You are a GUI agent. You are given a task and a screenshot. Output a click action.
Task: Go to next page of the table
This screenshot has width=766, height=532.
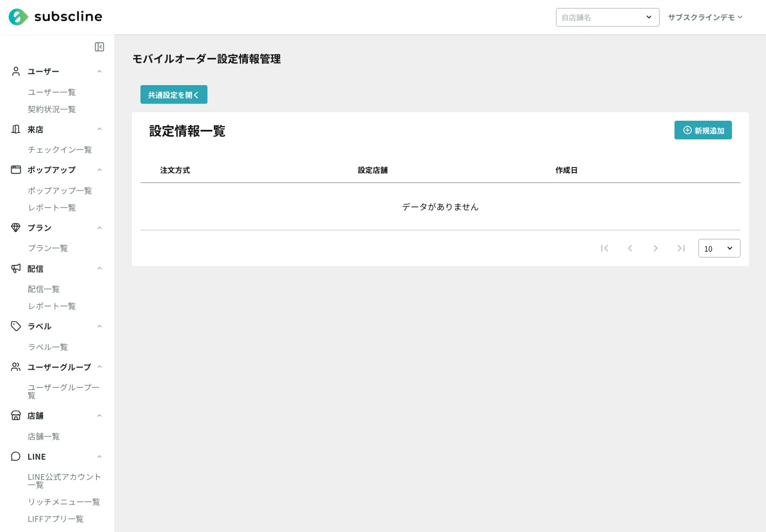point(655,248)
